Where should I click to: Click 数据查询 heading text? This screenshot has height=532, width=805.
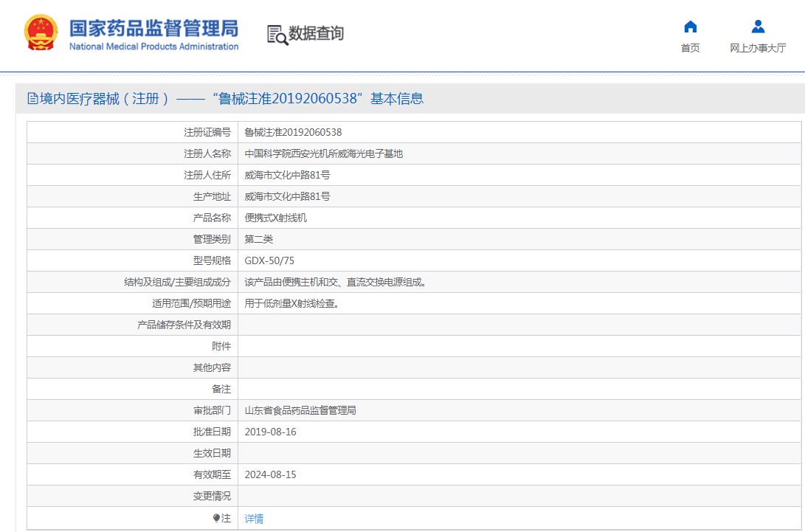point(316,33)
